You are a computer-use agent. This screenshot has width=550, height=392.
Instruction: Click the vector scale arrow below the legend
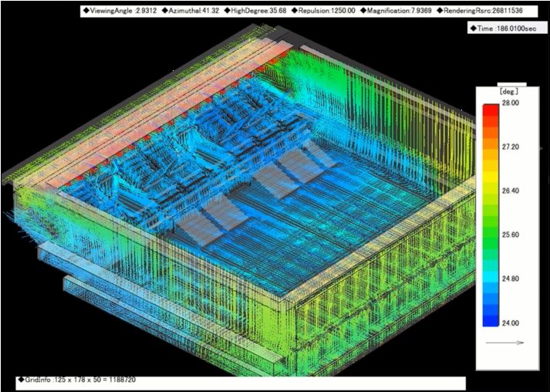tap(504, 343)
